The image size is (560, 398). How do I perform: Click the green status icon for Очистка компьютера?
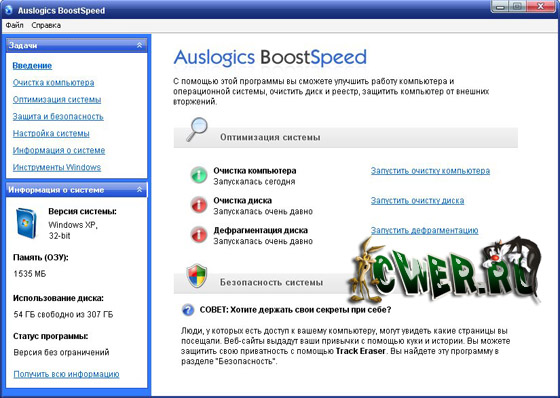click(199, 175)
